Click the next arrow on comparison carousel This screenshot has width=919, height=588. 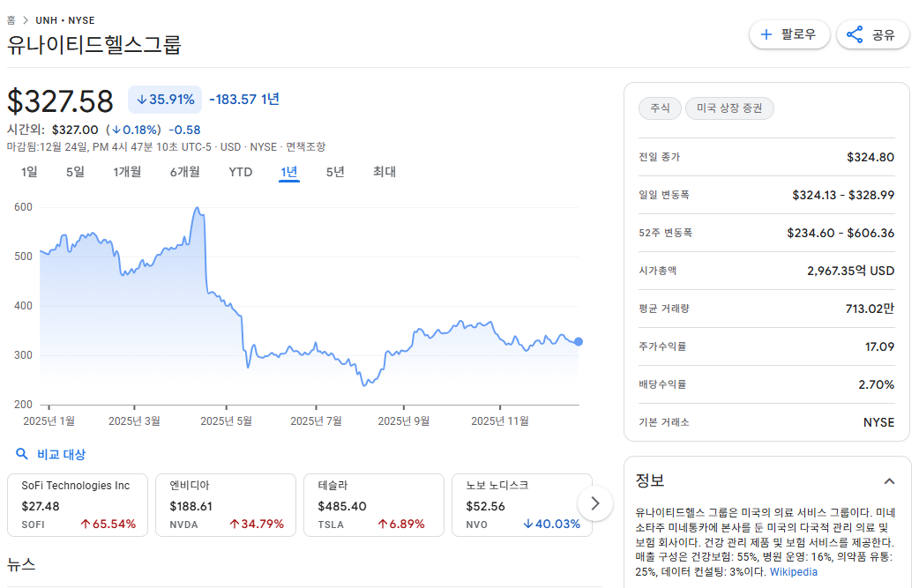[x=595, y=503]
